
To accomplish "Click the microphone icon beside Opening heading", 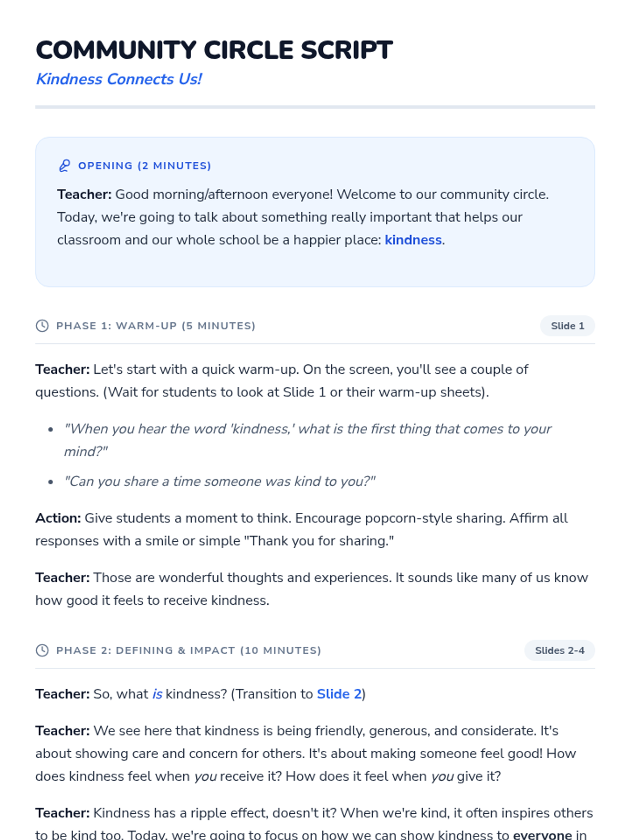I will click(x=64, y=166).
